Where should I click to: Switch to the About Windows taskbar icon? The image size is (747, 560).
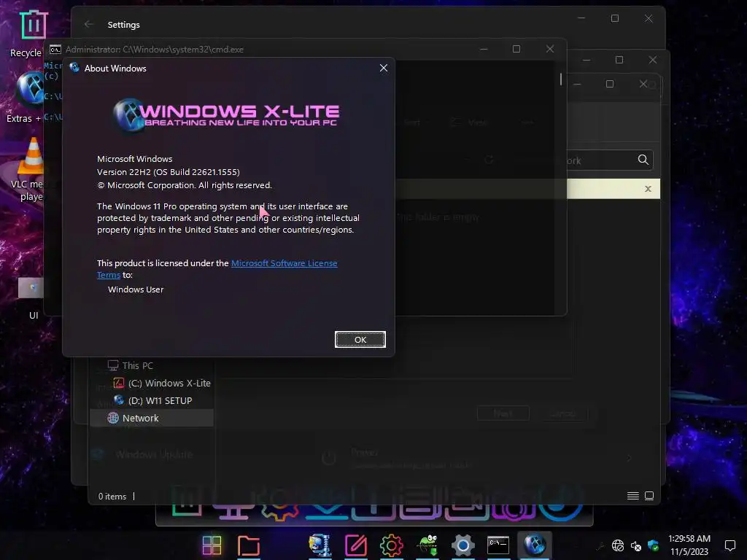pos(535,545)
